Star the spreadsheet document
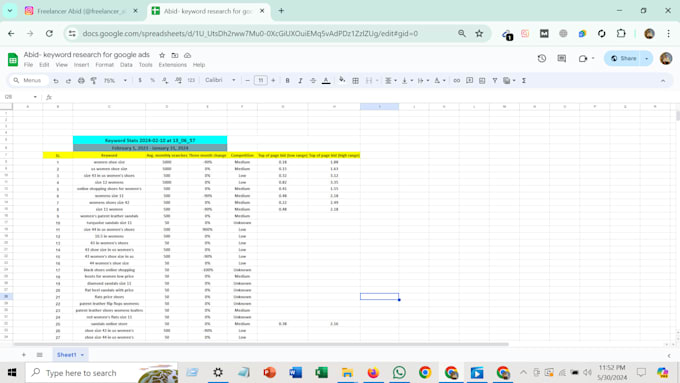680x383 pixels. click(x=162, y=56)
